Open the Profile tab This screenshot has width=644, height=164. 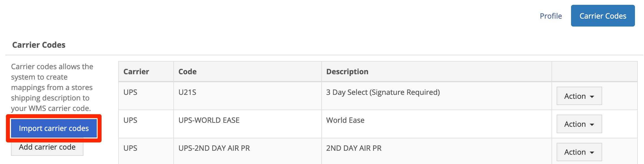550,16
